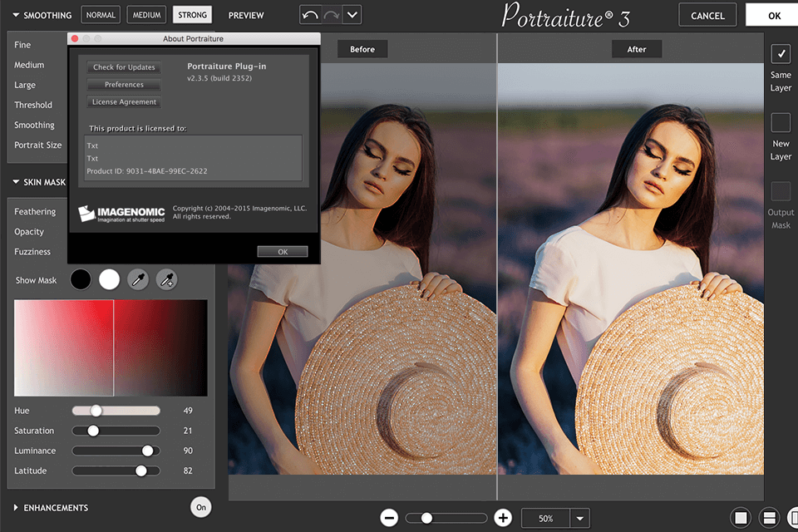Click the Portraiture 3 title logo

pos(565,15)
